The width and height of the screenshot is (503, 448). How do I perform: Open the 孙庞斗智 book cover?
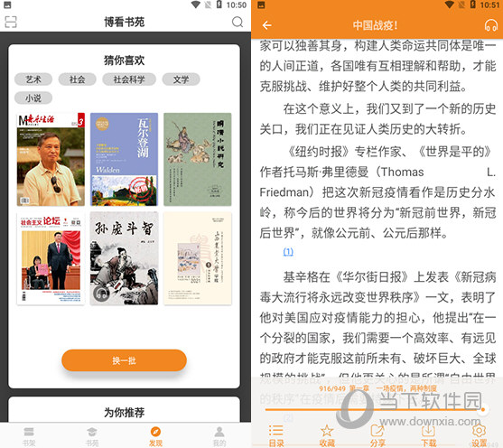coord(124,258)
